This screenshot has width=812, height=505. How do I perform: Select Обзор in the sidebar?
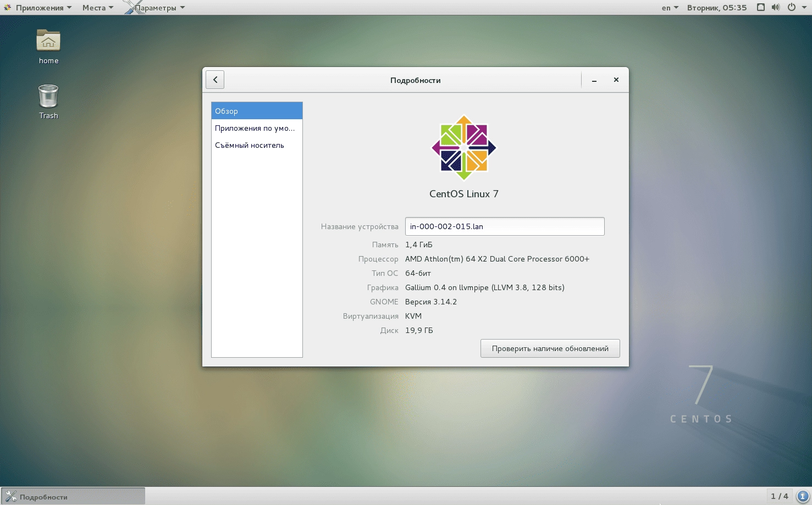click(x=257, y=111)
